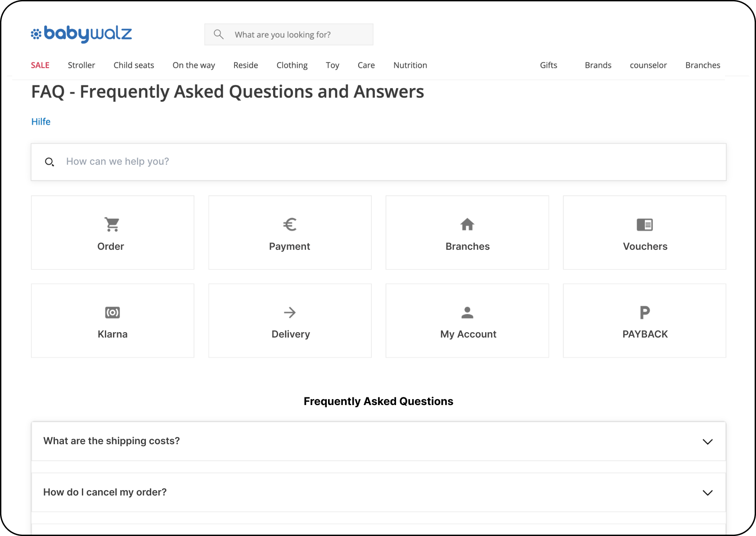Expand the shipping costs question

click(707, 441)
